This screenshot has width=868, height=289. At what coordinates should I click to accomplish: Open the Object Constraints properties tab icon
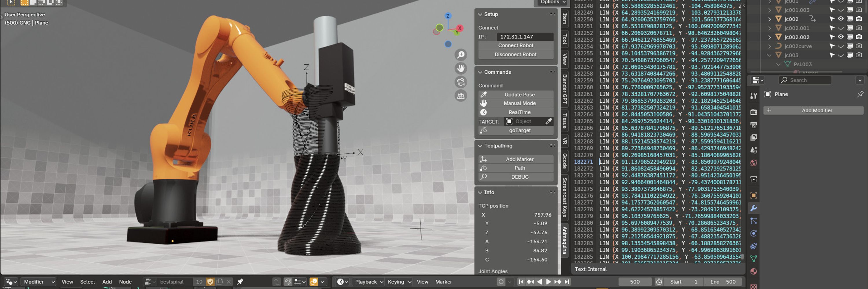click(x=754, y=246)
